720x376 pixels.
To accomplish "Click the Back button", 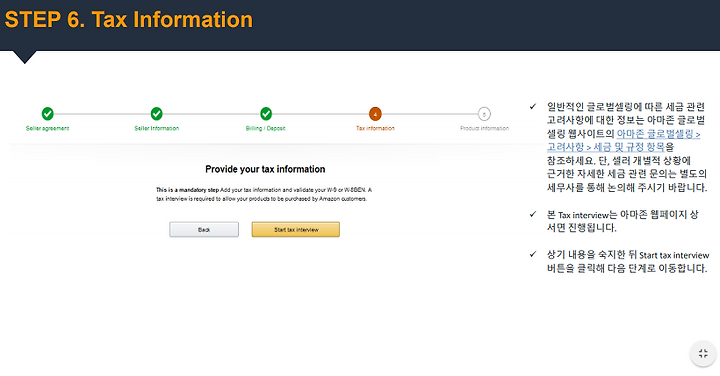I will 204,230.
